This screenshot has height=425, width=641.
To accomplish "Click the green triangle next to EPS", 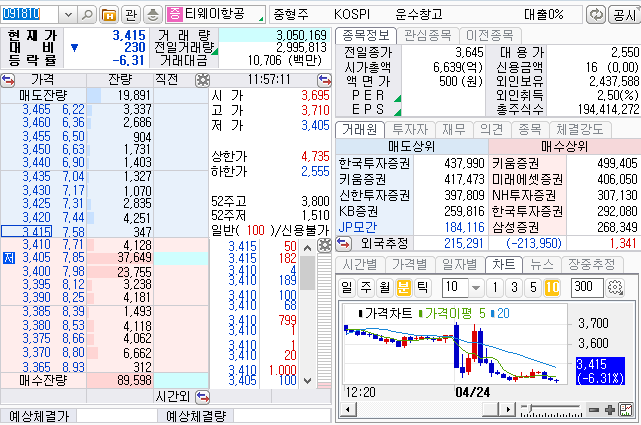I will [397, 112].
